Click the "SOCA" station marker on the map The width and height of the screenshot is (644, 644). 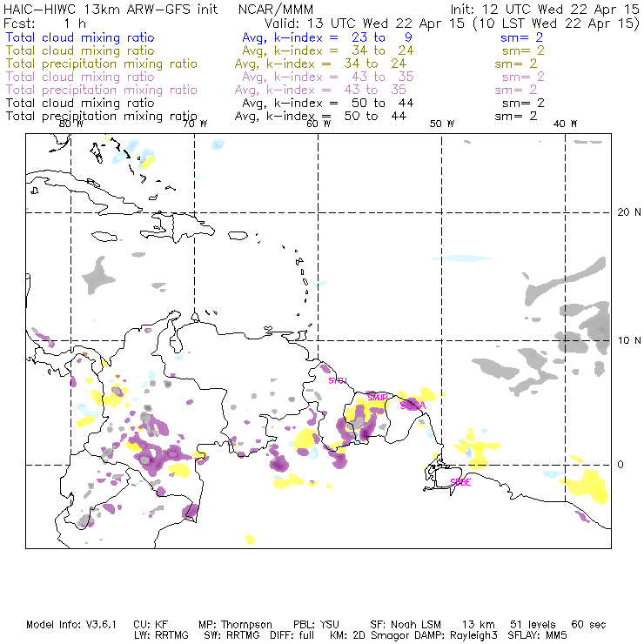tap(413, 406)
